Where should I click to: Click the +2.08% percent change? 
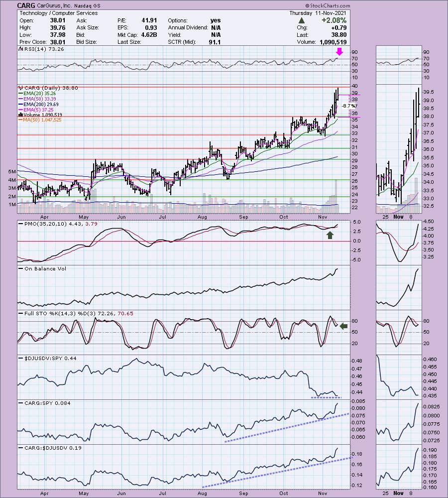coord(334,20)
